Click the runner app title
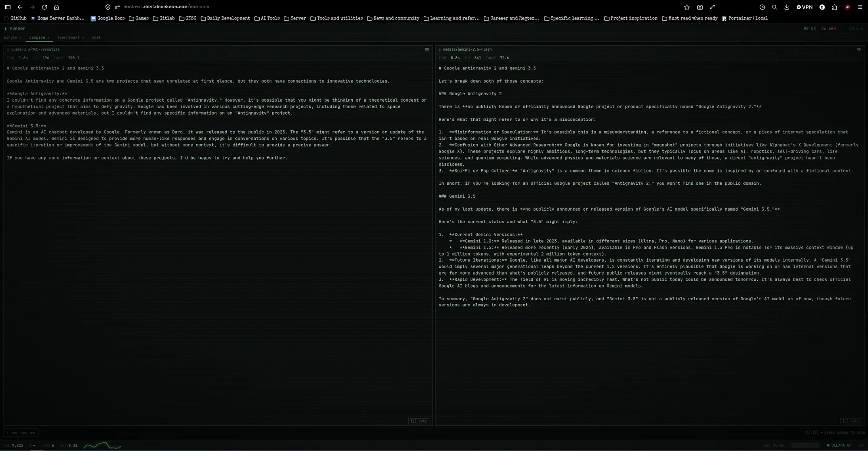The height and width of the screenshot is (451, 868). pyautogui.click(x=17, y=29)
